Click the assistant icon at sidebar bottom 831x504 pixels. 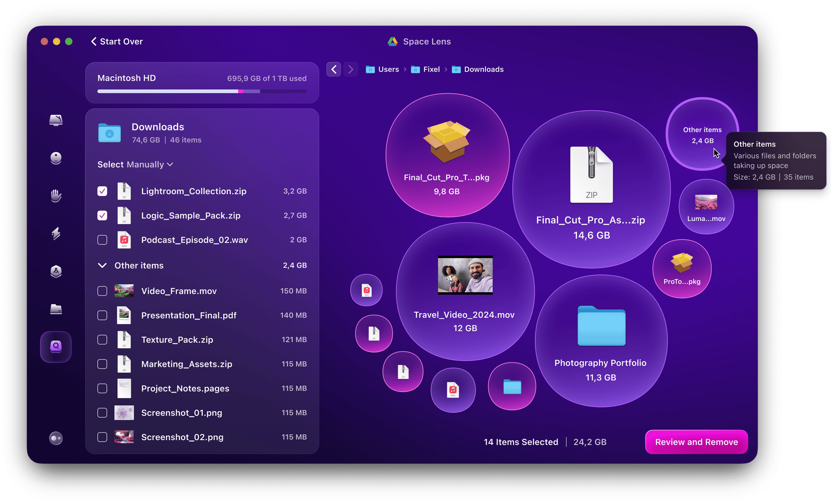(56, 438)
